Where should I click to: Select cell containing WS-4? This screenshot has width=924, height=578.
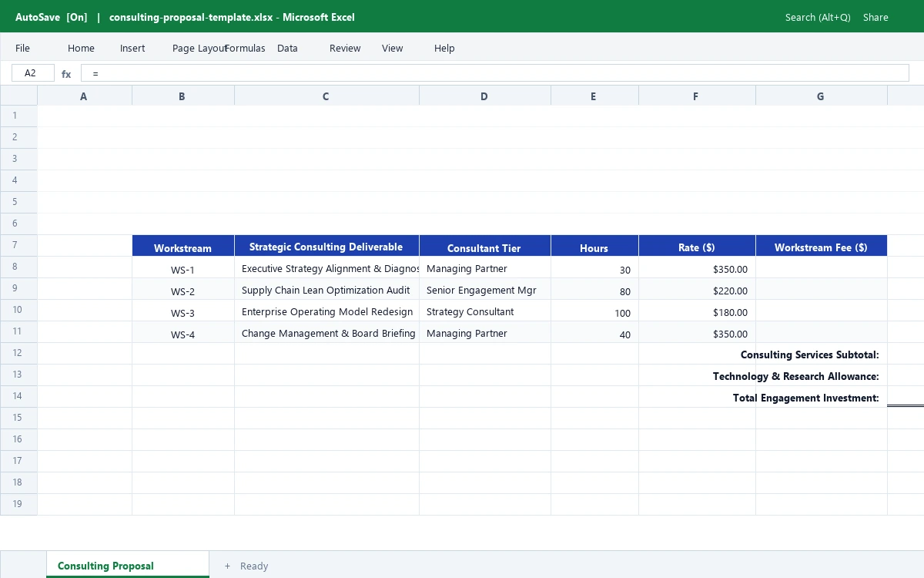pyautogui.click(x=183, y=332)
